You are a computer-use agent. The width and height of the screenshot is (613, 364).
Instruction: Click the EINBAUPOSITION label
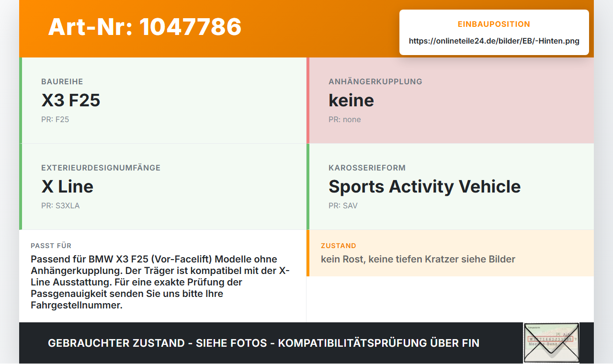pyautogui.click(x=494, y=24)
